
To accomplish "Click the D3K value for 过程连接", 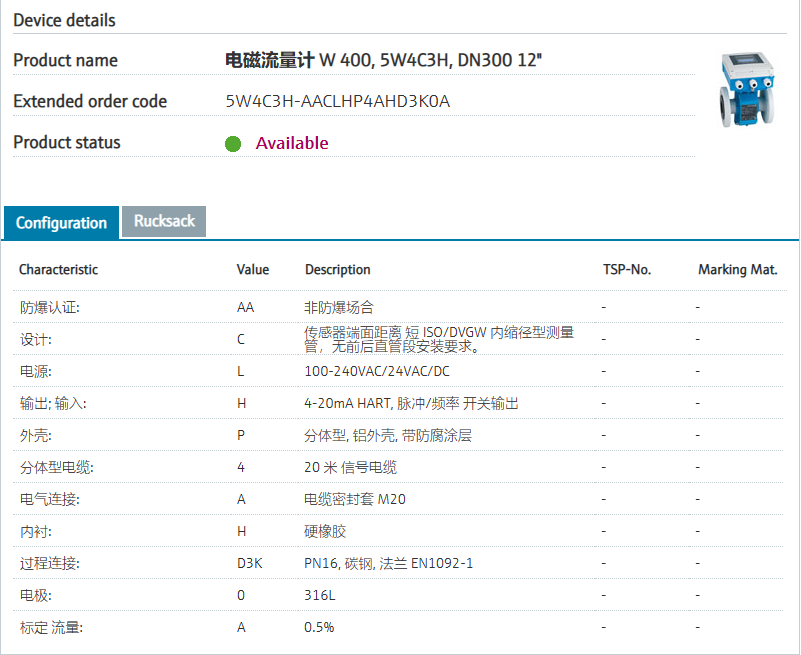I will coord(249,563).
